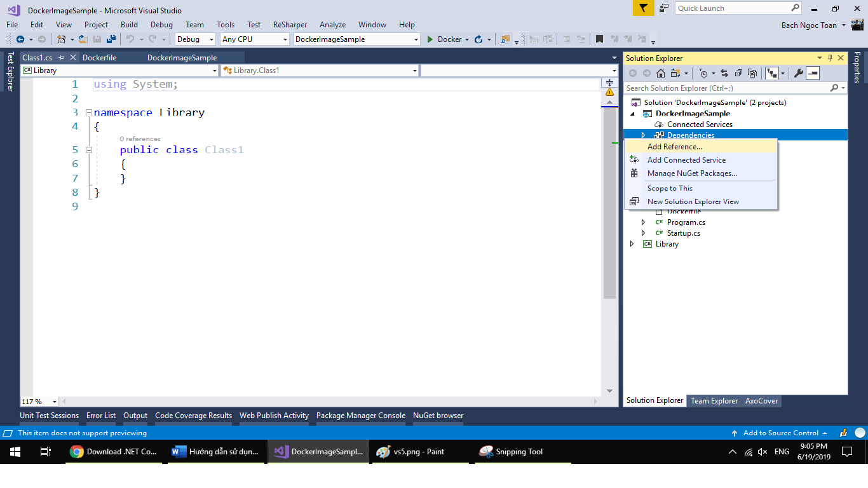Screen dimensions: 868x488
Task: Toggle auto-hide pin on Solution Explorer
Action: (830, 58)
